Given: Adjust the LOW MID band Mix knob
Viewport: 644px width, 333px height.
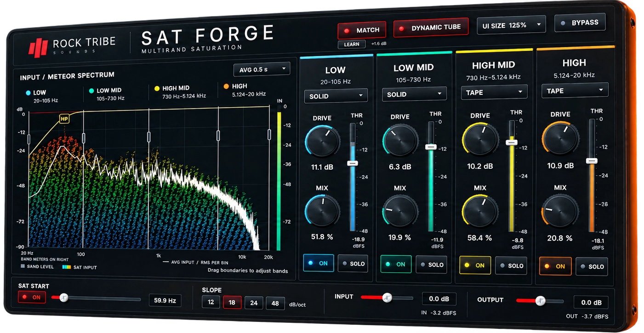Looking at the screenshot, I should 400,211.
